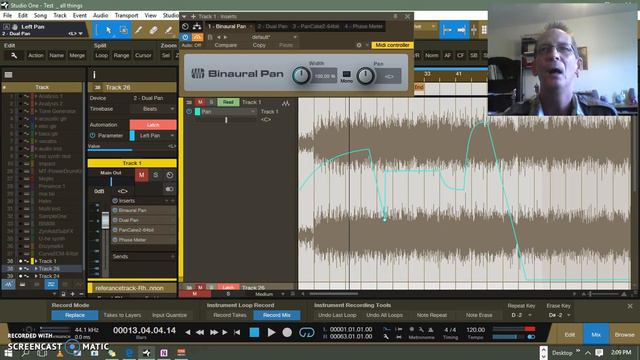Bypass Phase Meter insert

(x=115, y=240)
